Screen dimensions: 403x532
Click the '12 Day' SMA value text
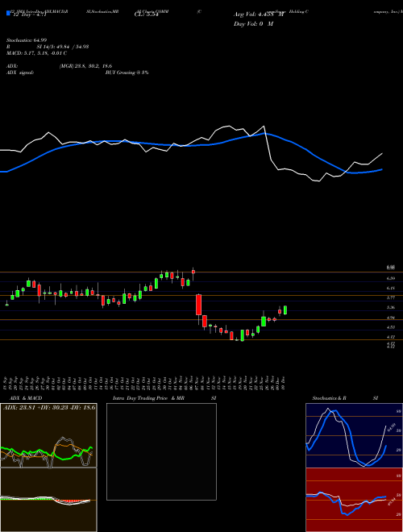(x=29, y=15)
